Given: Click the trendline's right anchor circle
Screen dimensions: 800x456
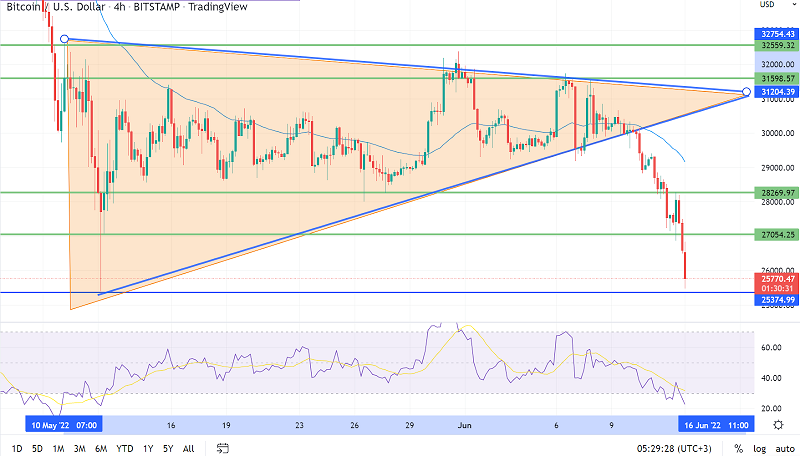Looking at the screenshot, I should coord(746,92).
